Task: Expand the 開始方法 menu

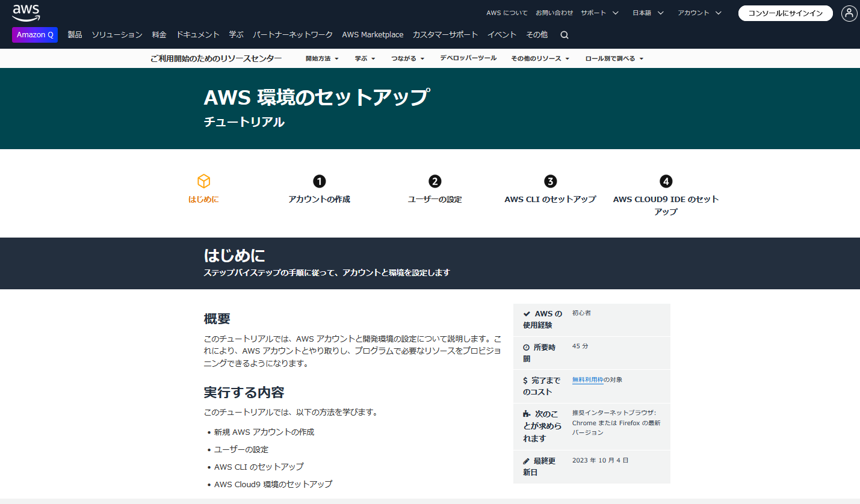Action: [322, 58]
